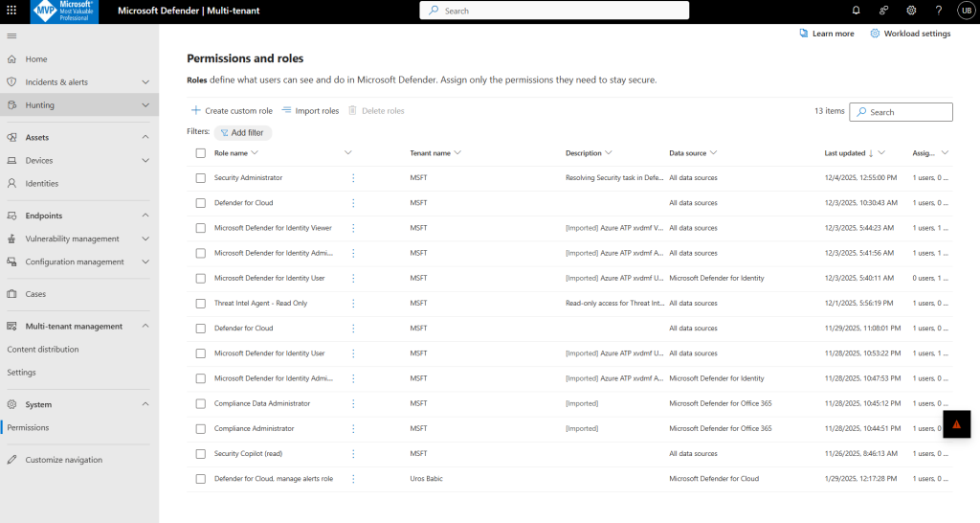Image resolution: width=980 pixels, height=523 pixels.
Task: Open the settings gear in header
Action: click(911, 11)
